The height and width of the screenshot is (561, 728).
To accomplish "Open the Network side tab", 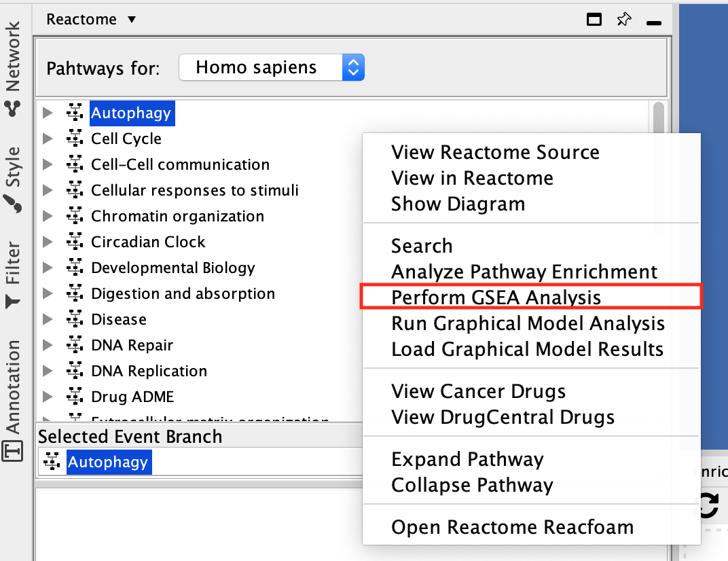I will (x=13, y=68).
